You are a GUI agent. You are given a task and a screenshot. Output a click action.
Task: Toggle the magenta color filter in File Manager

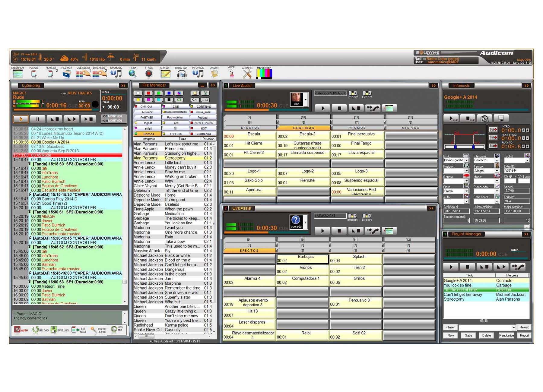tap(148, 100)
